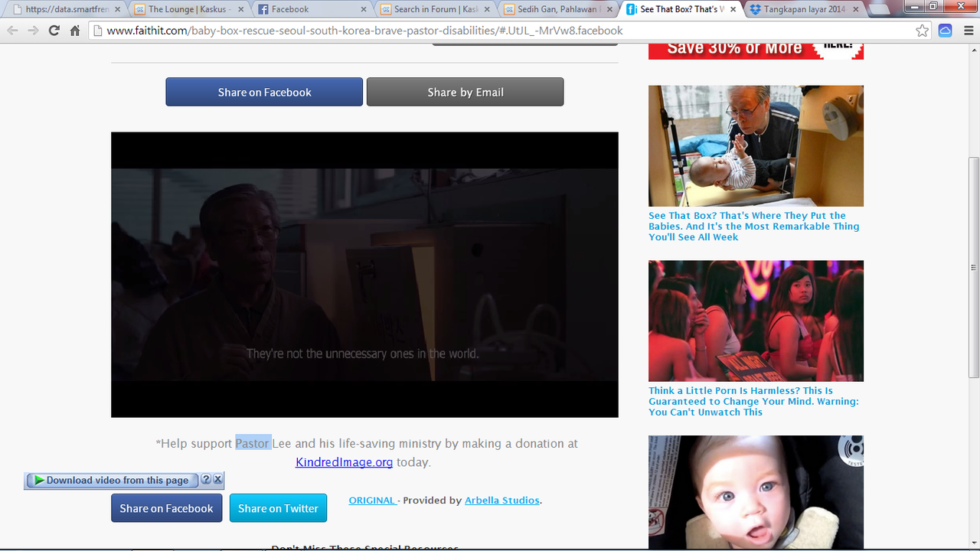The height and width of the screenshot is (551, 980).
Task: Play the Pastor Lee video
Action: 364,275
